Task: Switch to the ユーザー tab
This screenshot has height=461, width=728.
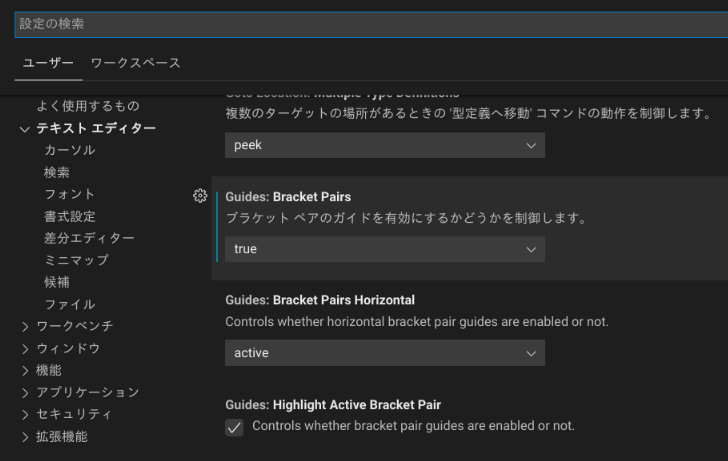Action: click(x=48, y=63)
